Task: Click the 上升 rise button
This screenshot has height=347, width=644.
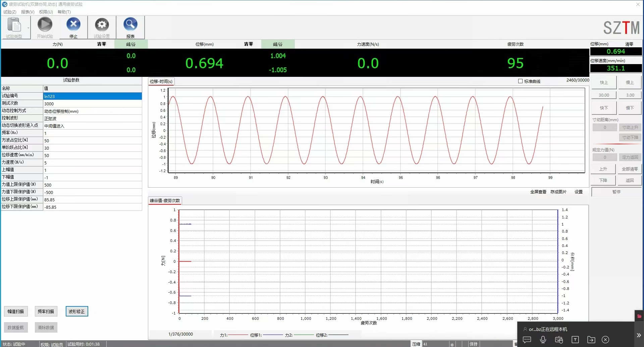Action: click(603, 169)
